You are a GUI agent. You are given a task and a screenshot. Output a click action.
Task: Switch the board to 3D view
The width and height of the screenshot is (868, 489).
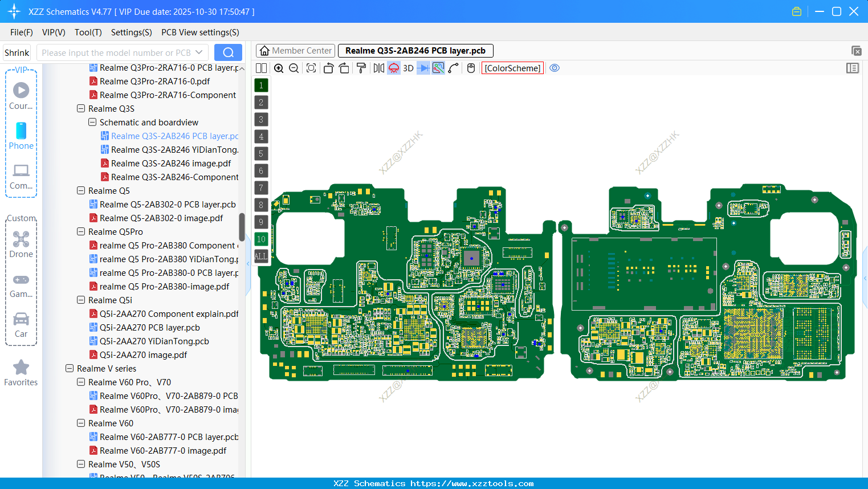[x=407, y=68]
